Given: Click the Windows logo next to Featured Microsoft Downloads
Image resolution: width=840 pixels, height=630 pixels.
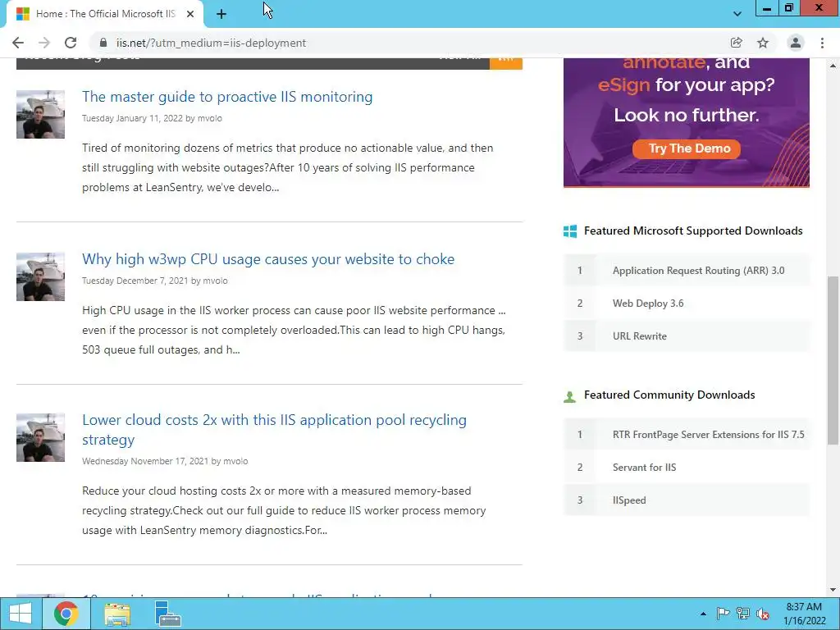Looking at the screenshot, I should pos(570,231).
